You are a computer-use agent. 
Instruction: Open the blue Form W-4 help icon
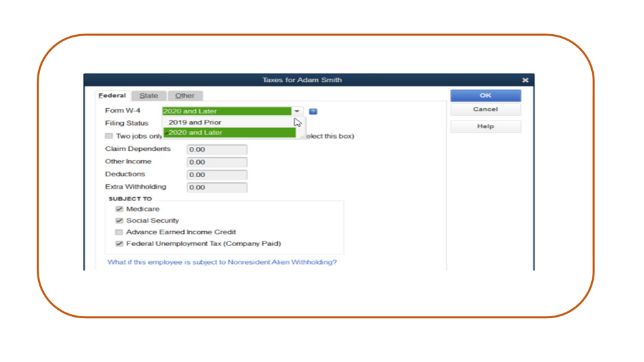tap(313, 111)
